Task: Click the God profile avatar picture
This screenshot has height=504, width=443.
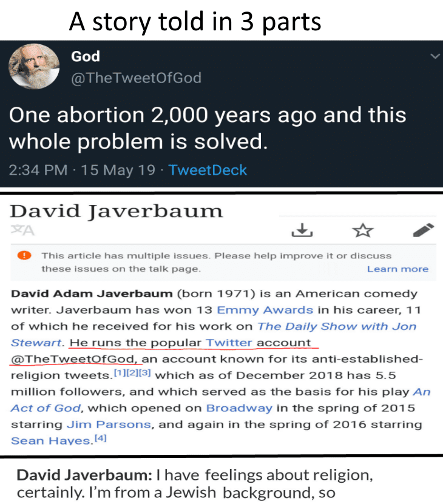Action: pos(35,67)
